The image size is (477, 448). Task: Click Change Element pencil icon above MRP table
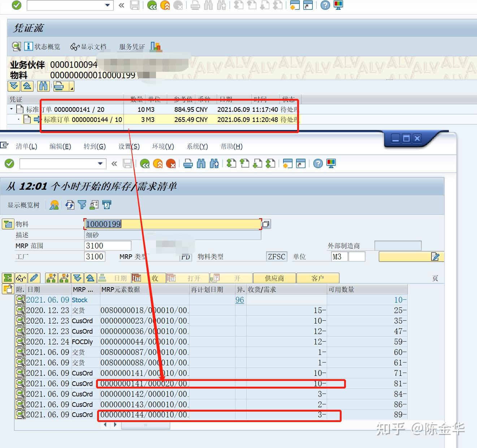[34, 278]
